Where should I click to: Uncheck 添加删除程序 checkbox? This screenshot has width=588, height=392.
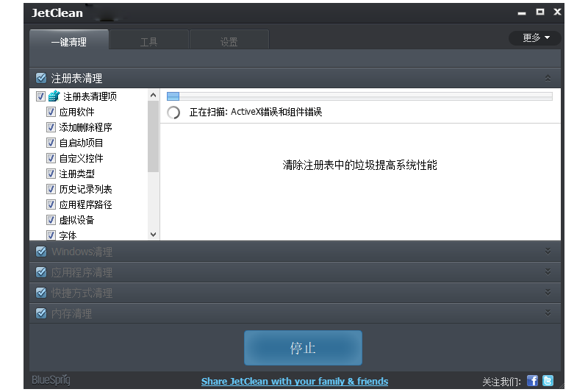click(x=51, y=127)
